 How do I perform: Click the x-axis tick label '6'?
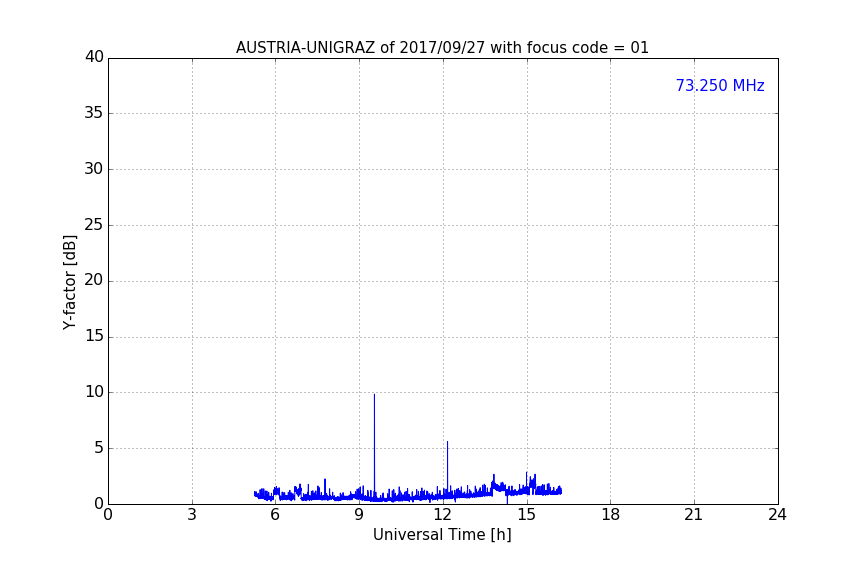click(275, 515)
